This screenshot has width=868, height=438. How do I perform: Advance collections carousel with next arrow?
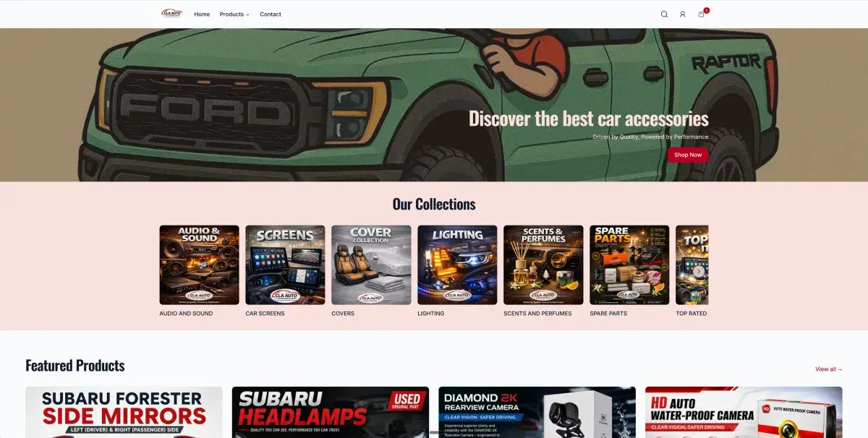pyautogui.click(x=698, y=271)
